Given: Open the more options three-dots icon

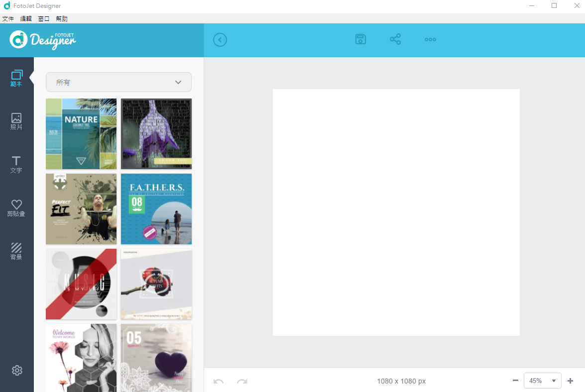Looking at the screenshot, I should pyautogui.click(x=430, y=39).
